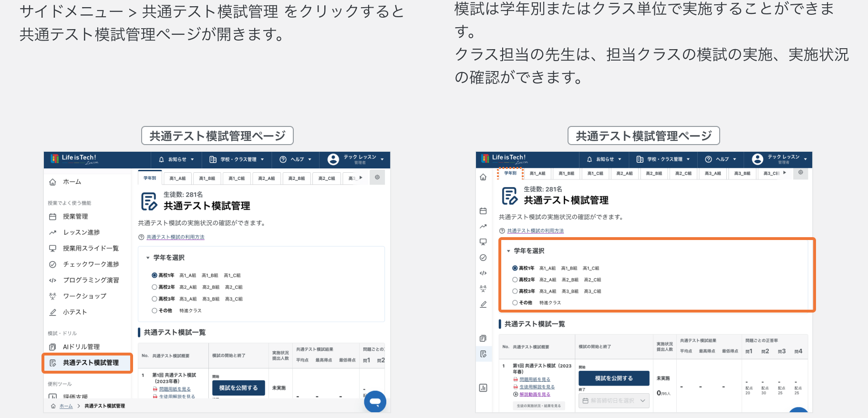868x418 pixels.
Task: Select 高校2年 radio in the left screenshot
Action: (x=155, y=287)
